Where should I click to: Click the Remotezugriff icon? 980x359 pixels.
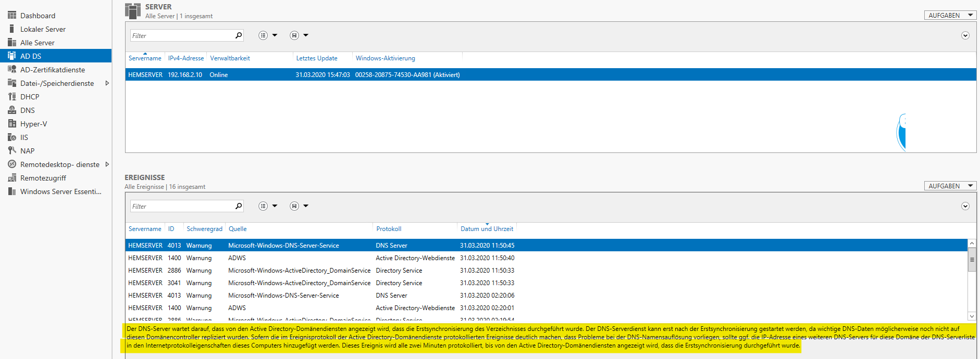click(x=12, y=178)
